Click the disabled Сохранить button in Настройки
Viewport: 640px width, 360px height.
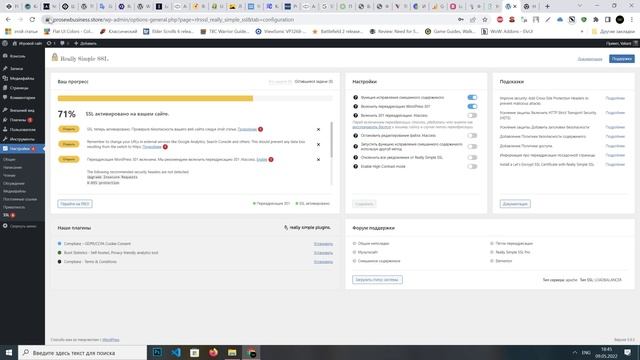pos(364,204)
